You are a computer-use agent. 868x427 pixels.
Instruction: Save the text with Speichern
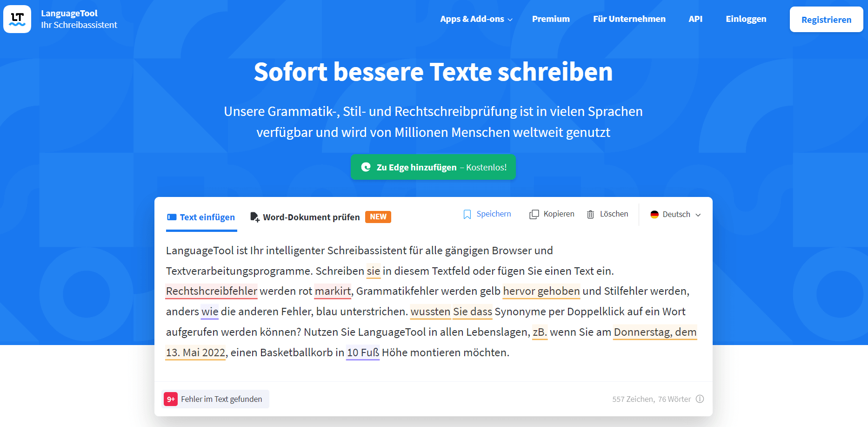487,214
